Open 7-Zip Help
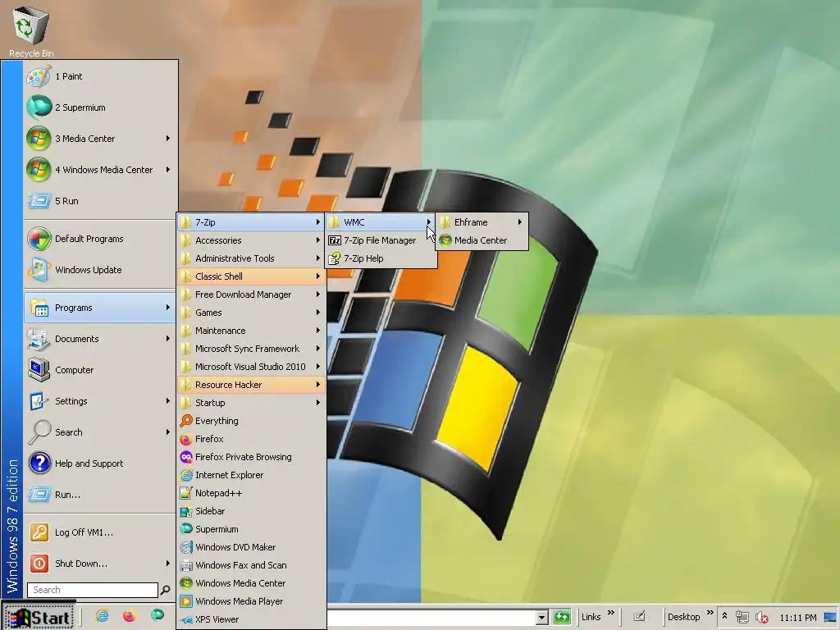Image resolution: width=840 pixels, height=630 pixels. click(381, 258)
